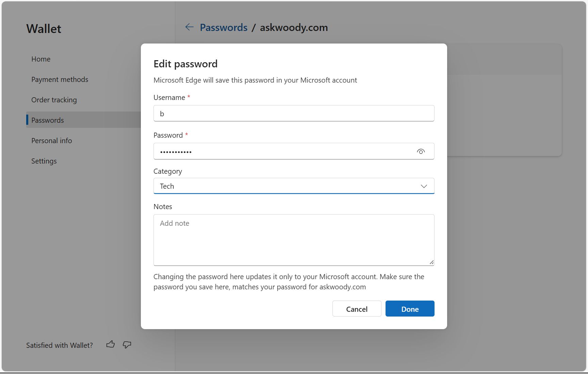Focus the Username input field
The image size is (588, 374).
pyautogui.click(x=294, y=114)
